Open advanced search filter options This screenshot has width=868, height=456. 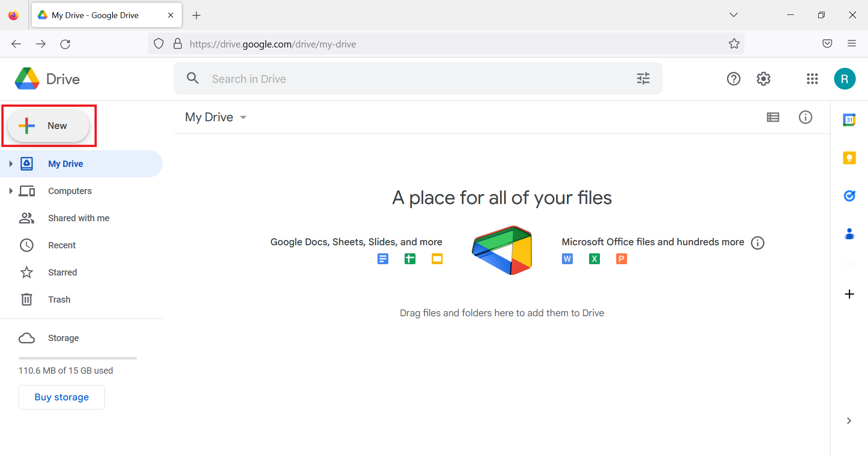(643, 78)
